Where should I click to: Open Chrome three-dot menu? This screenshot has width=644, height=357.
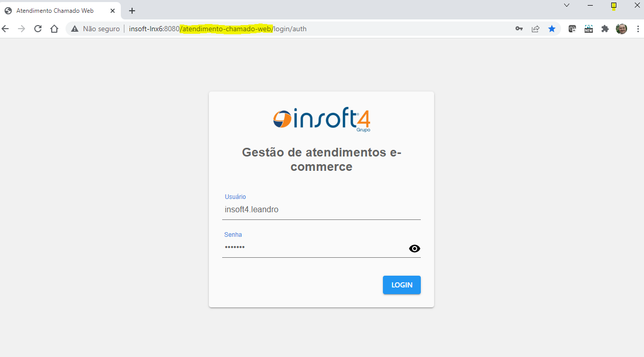(638, 29)
